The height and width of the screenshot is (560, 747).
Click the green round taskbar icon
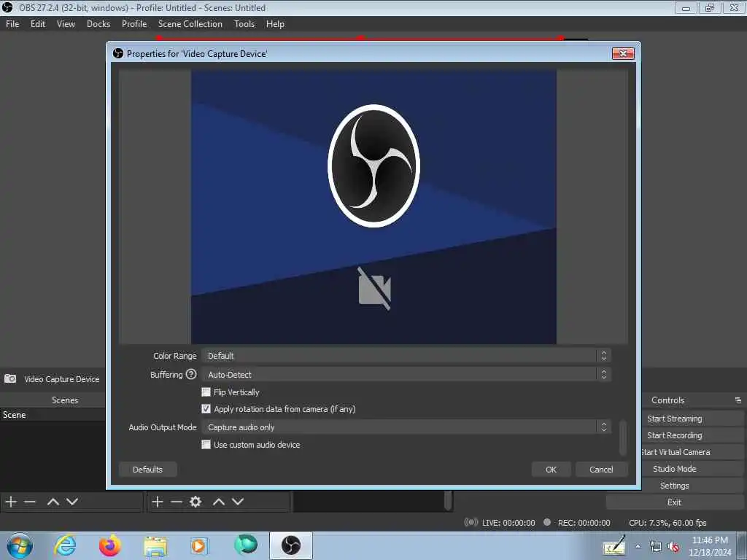[246, 544]
